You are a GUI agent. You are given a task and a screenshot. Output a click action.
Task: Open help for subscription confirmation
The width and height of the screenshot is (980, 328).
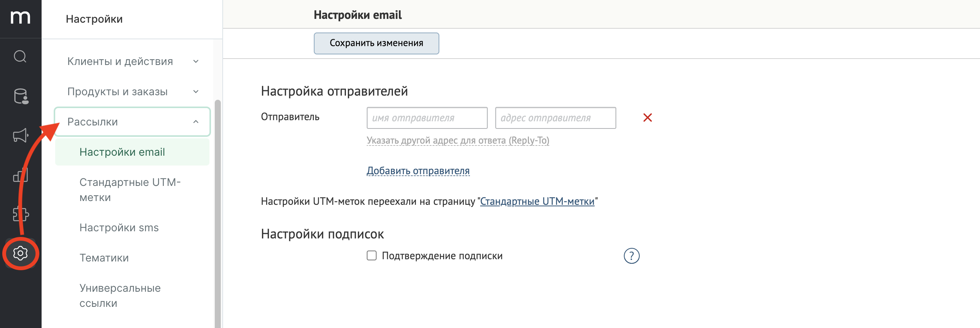click(x=631, y=256)
